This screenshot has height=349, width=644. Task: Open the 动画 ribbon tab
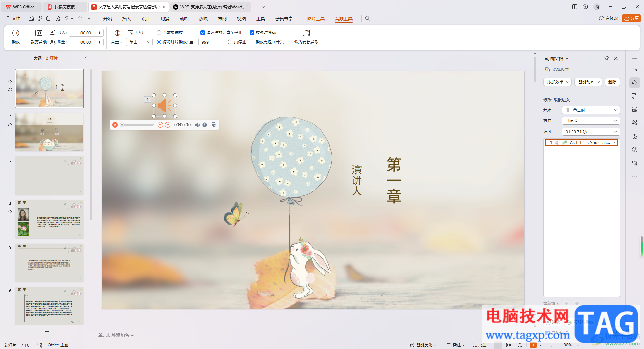(x=184, y=19)
